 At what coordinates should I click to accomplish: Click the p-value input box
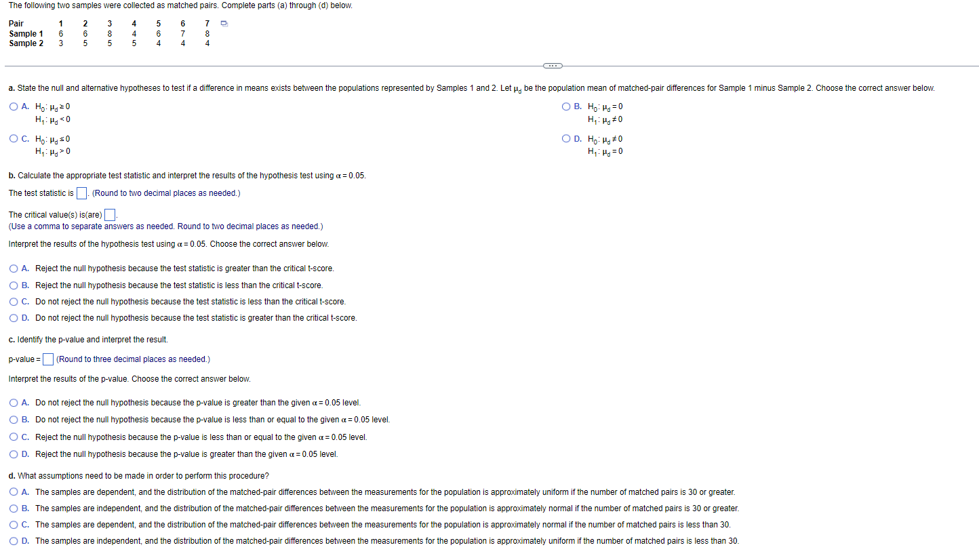click(x=48, y=359)
